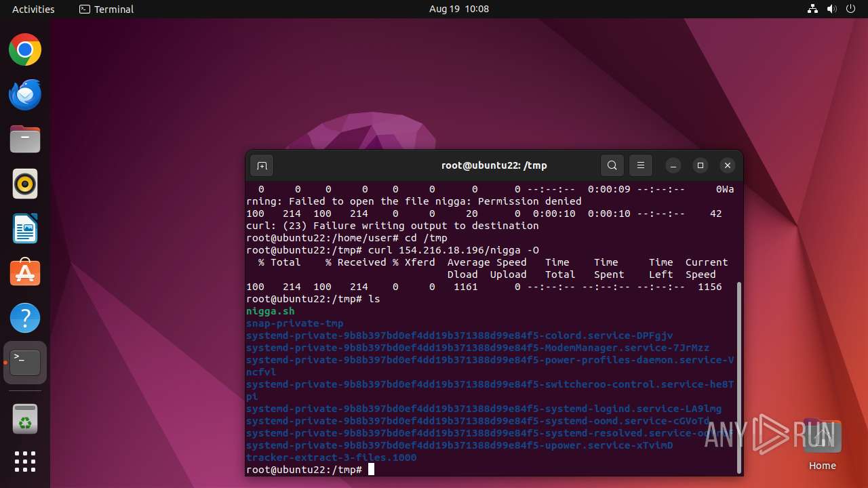Search terminal output with magnifier button
Screen dimensions: 868x488
(x=612, y=165)
